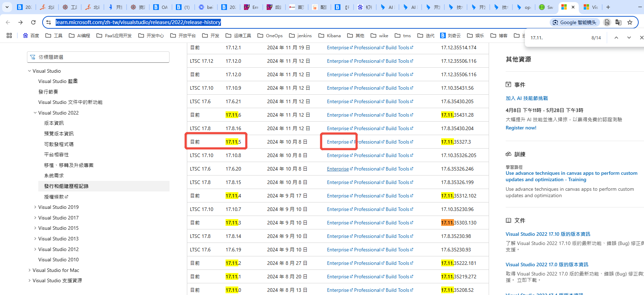Viewport: 644px width, 295px height.
Task: Open the 加入 AI 技能節挑戰 link
Action: [x=527, y=98]
